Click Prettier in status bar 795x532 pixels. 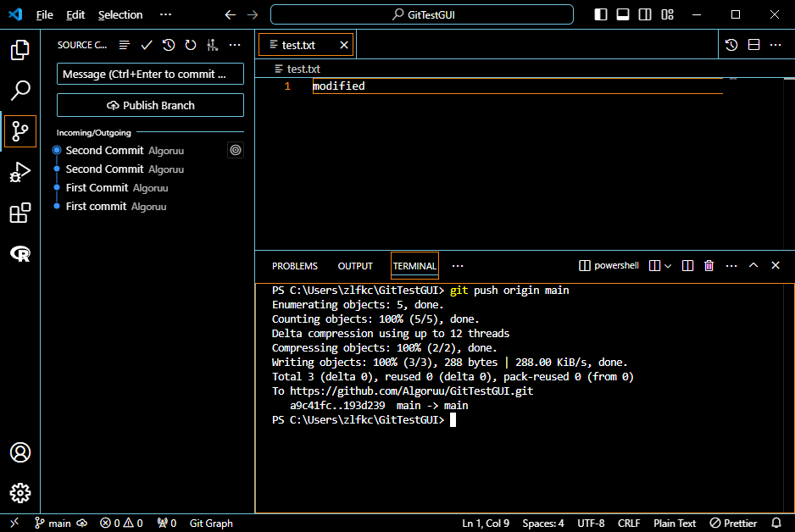733,523
